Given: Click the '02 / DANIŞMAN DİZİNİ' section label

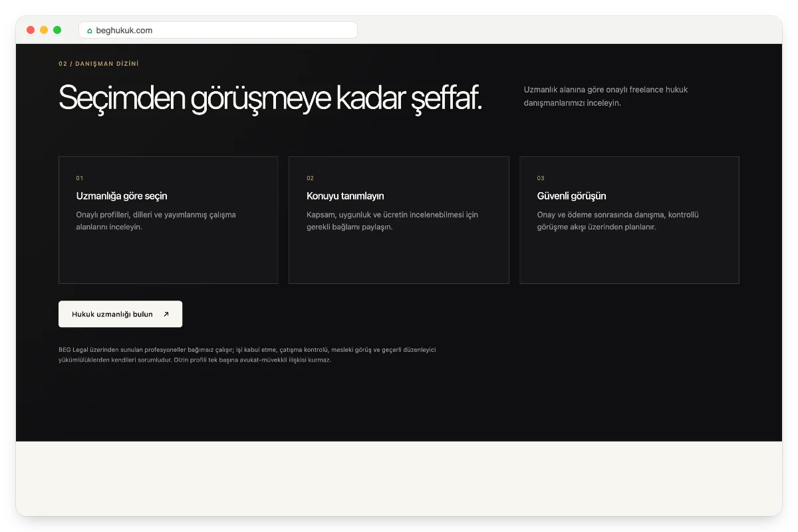Looking at the screenshot, I should tap(98, 64).
